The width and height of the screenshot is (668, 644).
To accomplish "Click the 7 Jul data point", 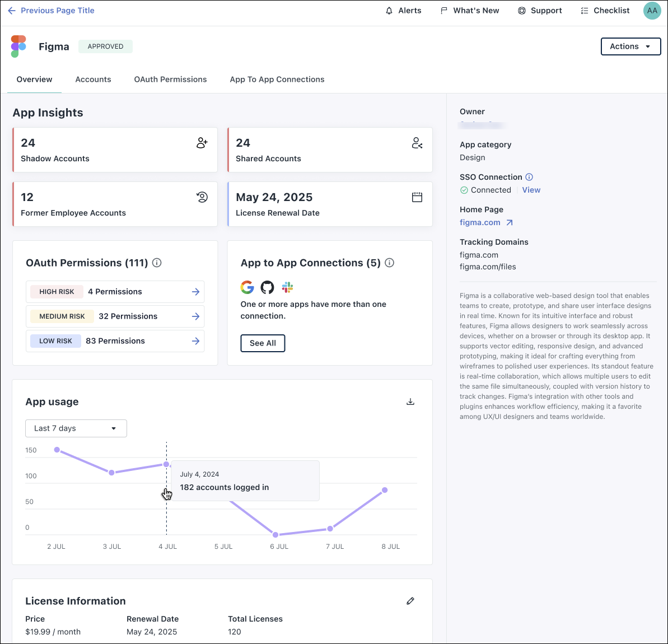I will coord(330,529).
